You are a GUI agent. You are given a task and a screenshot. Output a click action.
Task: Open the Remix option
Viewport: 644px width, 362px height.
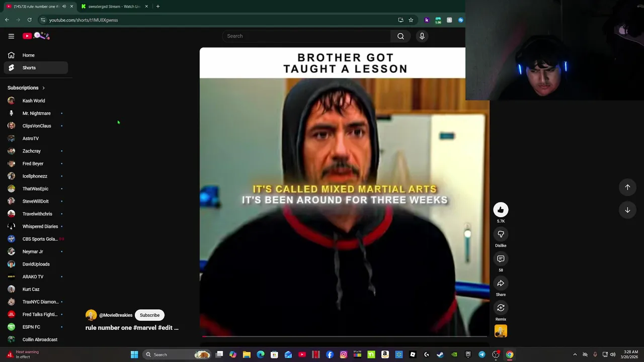click(501, 308)
